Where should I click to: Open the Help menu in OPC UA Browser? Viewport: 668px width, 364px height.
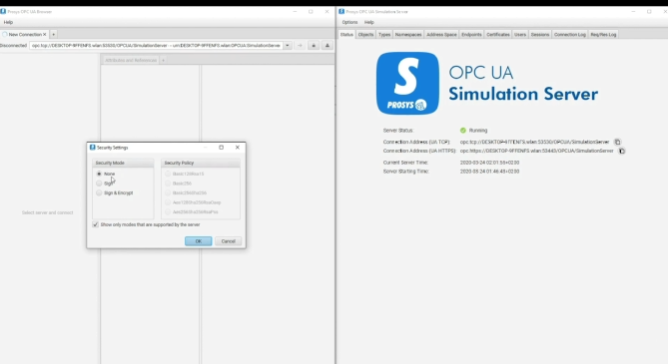click(x=8, y=22)
